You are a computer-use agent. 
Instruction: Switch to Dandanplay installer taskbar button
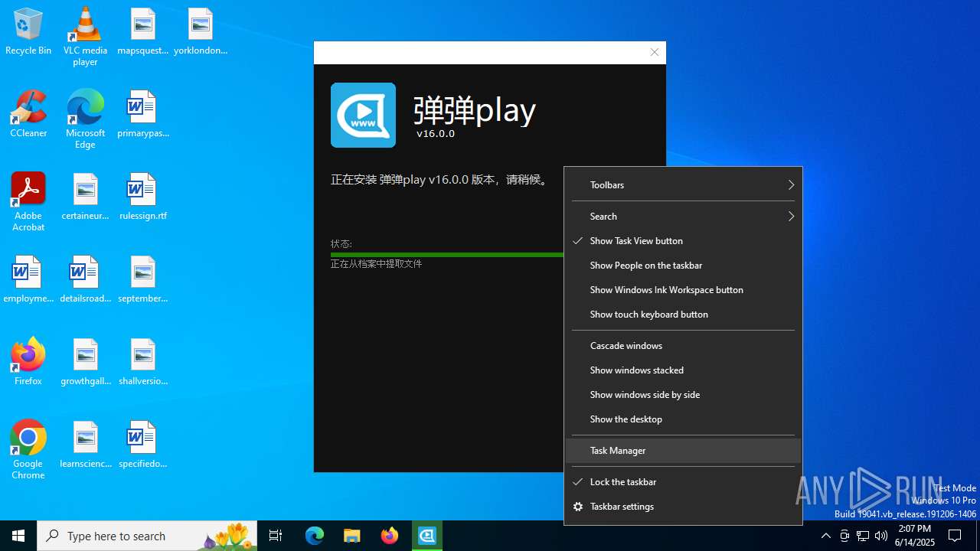tap(426, 536)
